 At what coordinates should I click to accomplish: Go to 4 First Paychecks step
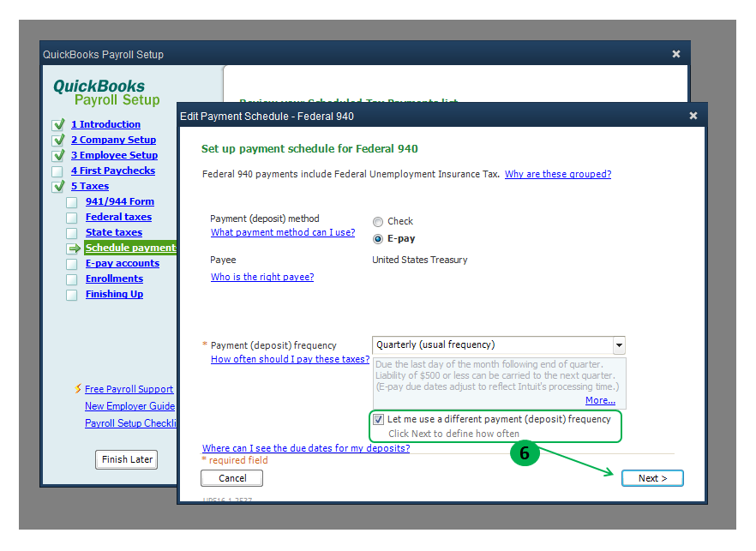pyautogui.click(x=113, y=171)
